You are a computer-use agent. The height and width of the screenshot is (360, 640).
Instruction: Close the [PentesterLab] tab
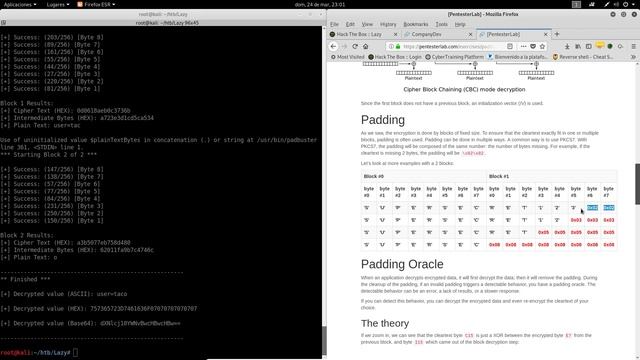tap(545, 34)
